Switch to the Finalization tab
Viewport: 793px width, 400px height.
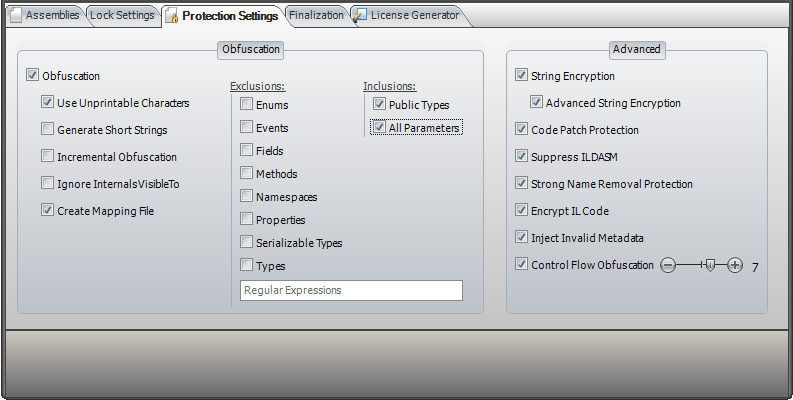(x=316, y=15)
